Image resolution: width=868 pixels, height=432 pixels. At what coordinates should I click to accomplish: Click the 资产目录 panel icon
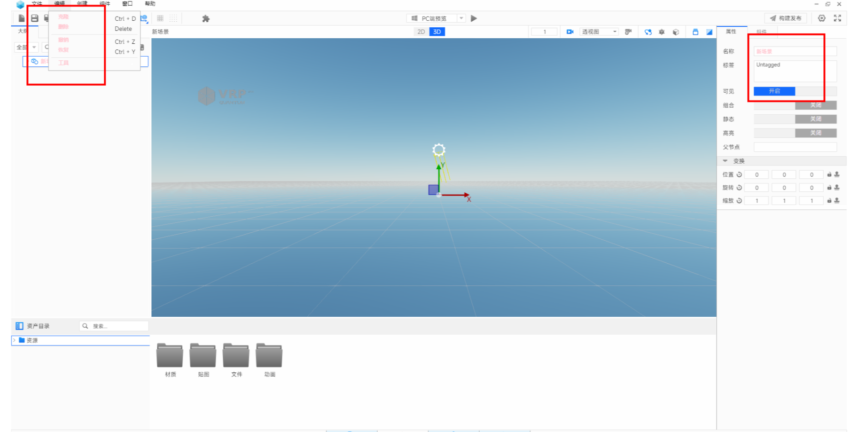pos(19,326)
